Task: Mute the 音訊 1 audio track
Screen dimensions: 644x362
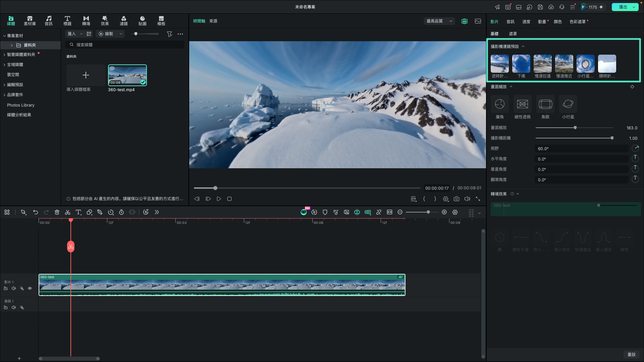Action: point(14,307)
